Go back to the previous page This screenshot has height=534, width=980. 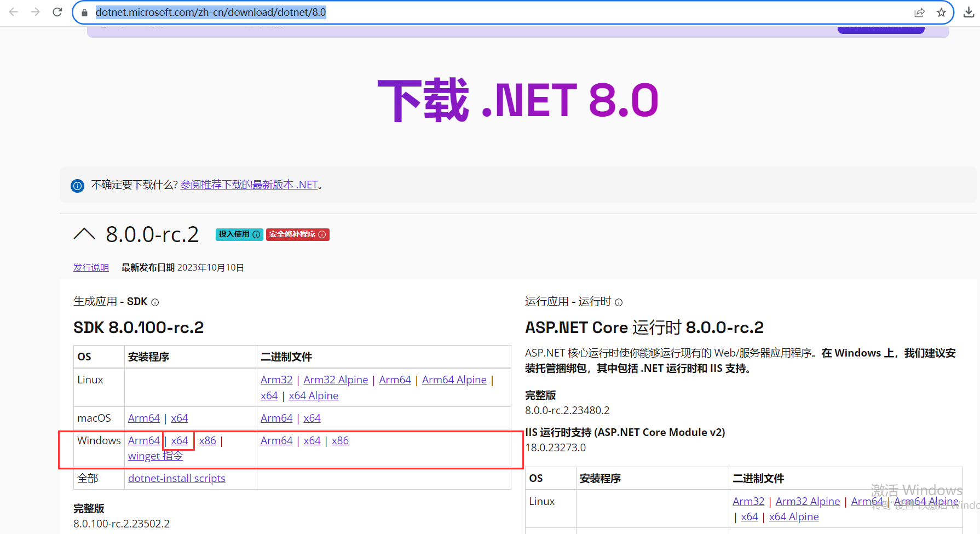[14, 12]
